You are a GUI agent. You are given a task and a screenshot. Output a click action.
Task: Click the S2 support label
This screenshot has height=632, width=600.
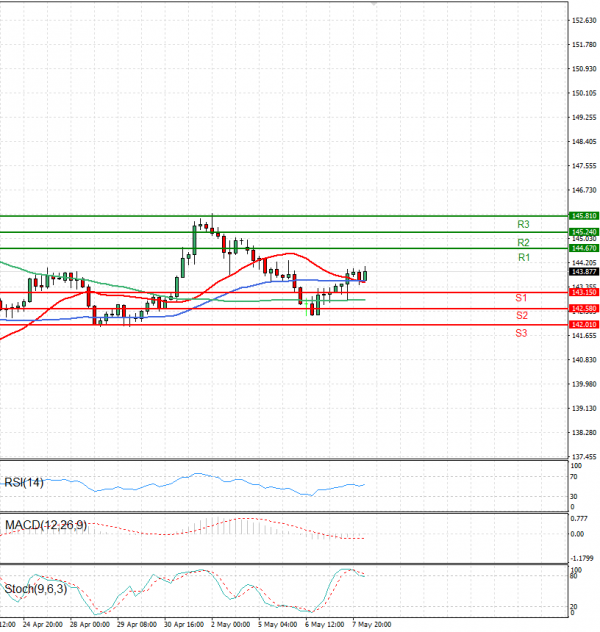[x=521, y=315]
